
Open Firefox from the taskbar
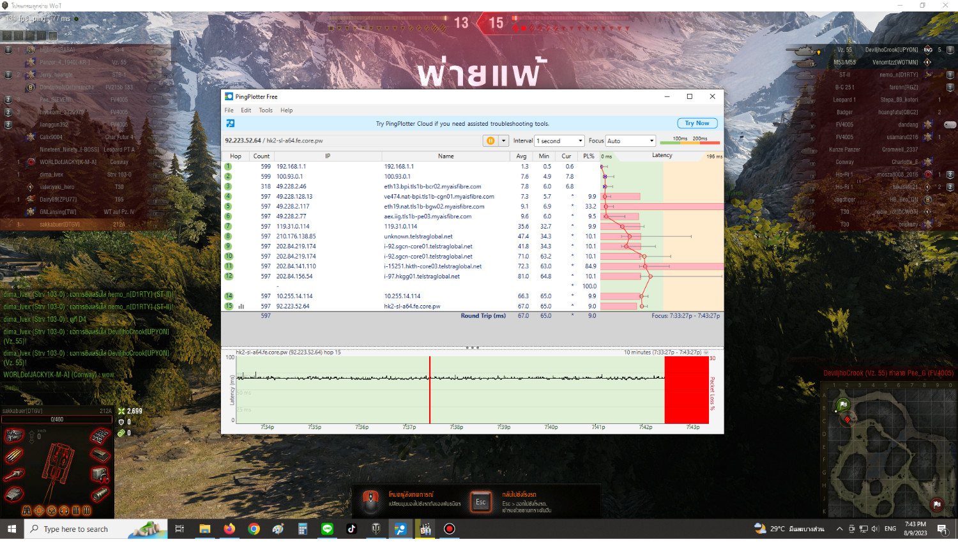click(229, 529)
